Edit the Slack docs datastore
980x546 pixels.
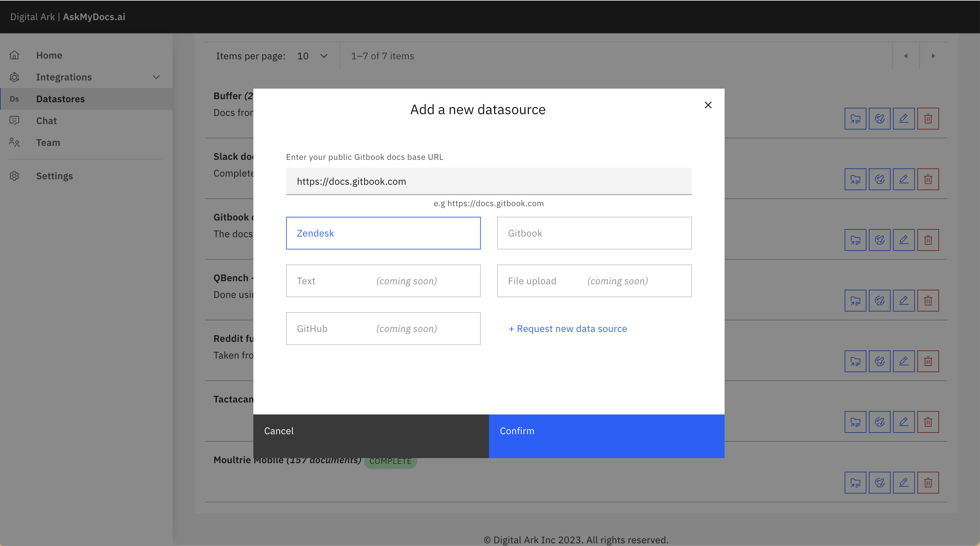click(x=904, y=179)
